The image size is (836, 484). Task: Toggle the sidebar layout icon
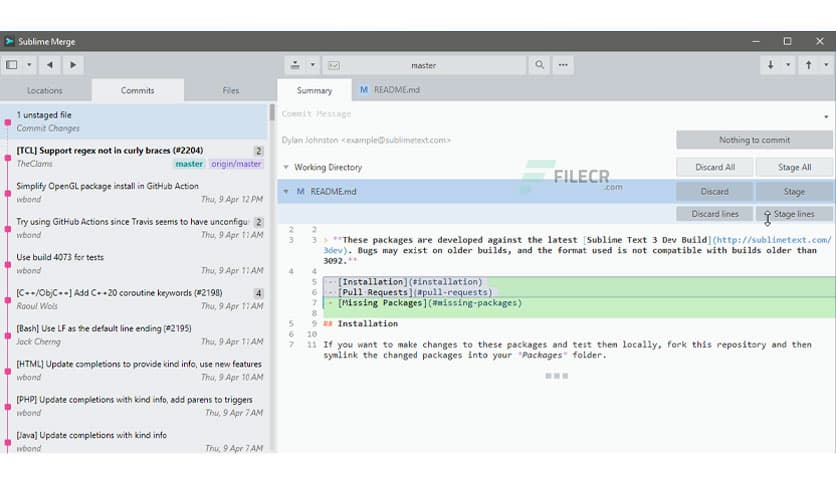click(12, 65)
